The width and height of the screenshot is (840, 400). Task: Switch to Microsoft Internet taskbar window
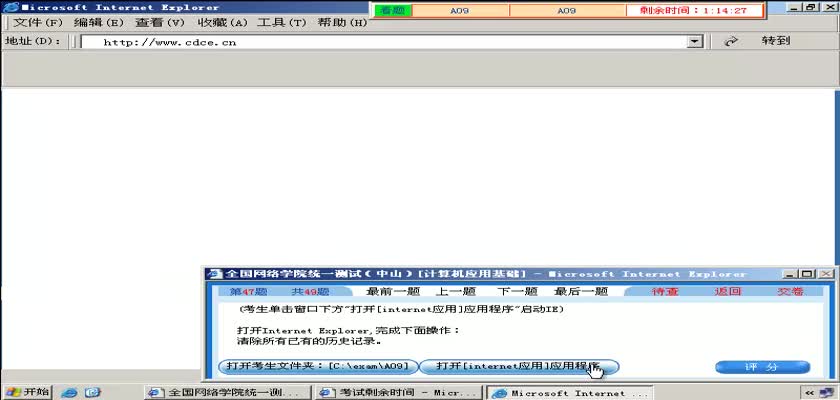click(x=570, y=393)
